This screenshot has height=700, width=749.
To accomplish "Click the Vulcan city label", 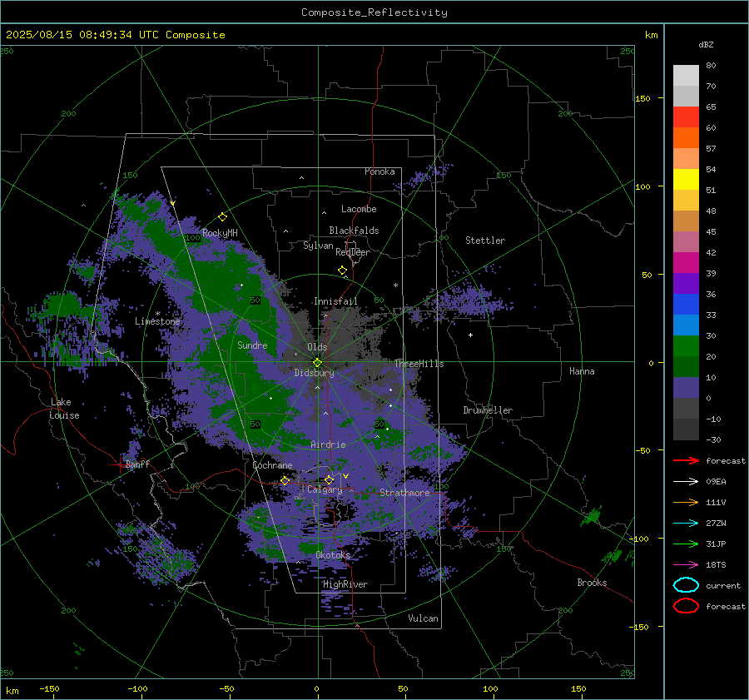I will (423, 618).
